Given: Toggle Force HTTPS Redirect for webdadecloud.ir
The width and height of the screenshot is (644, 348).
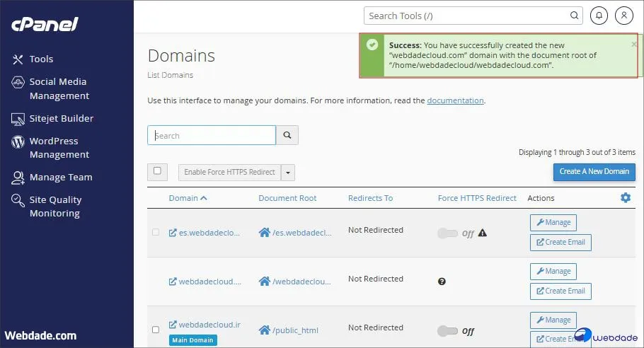Looking at the screenshot, I should coord(447,330).
